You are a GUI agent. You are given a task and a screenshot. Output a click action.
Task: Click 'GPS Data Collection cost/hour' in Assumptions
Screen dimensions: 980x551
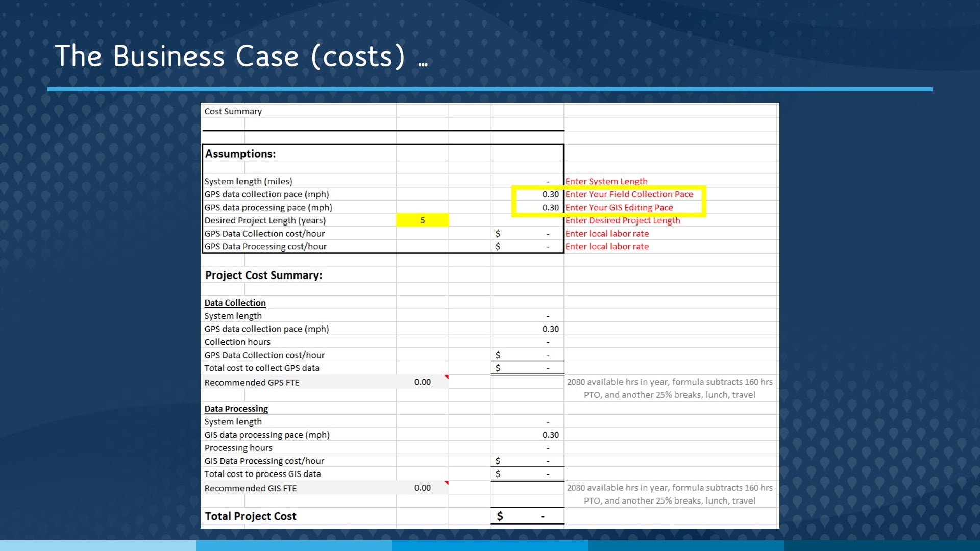point(264,234)
